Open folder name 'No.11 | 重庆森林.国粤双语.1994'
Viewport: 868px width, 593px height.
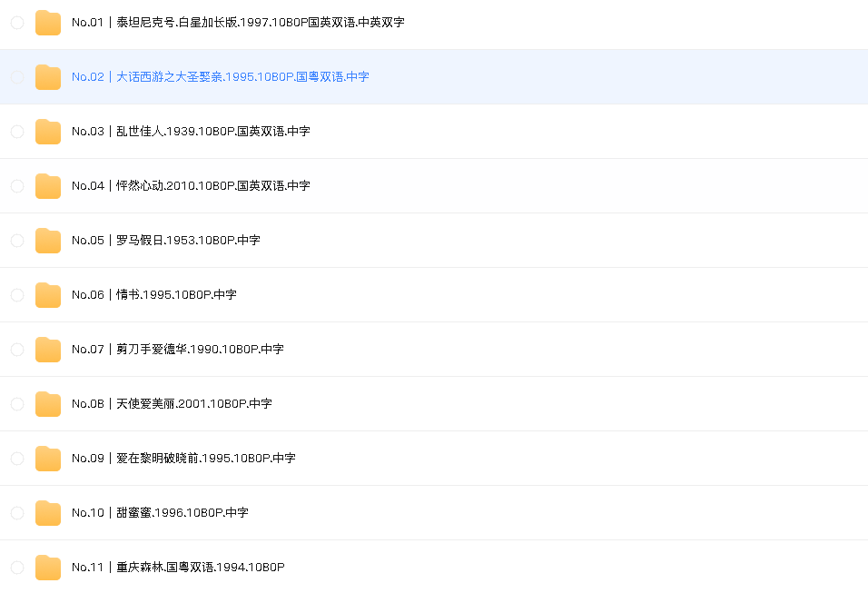pyautogui.click(x=178, y=568)
